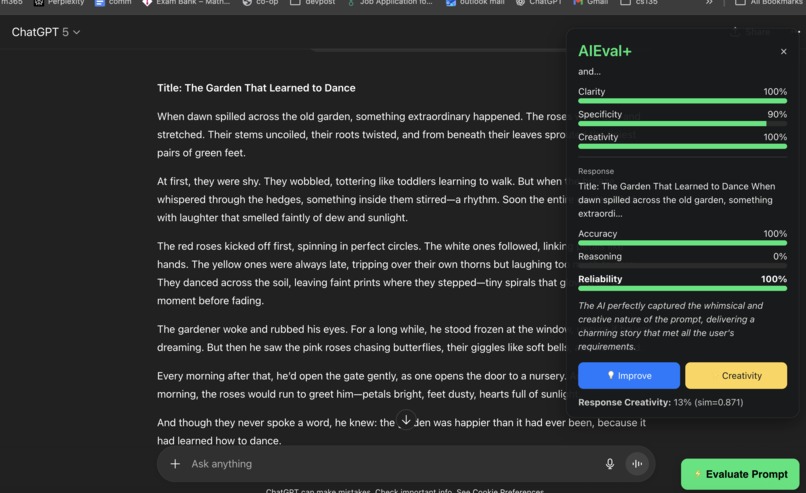Click the scroll-to-bottom arrow button

tap(406, 420)
